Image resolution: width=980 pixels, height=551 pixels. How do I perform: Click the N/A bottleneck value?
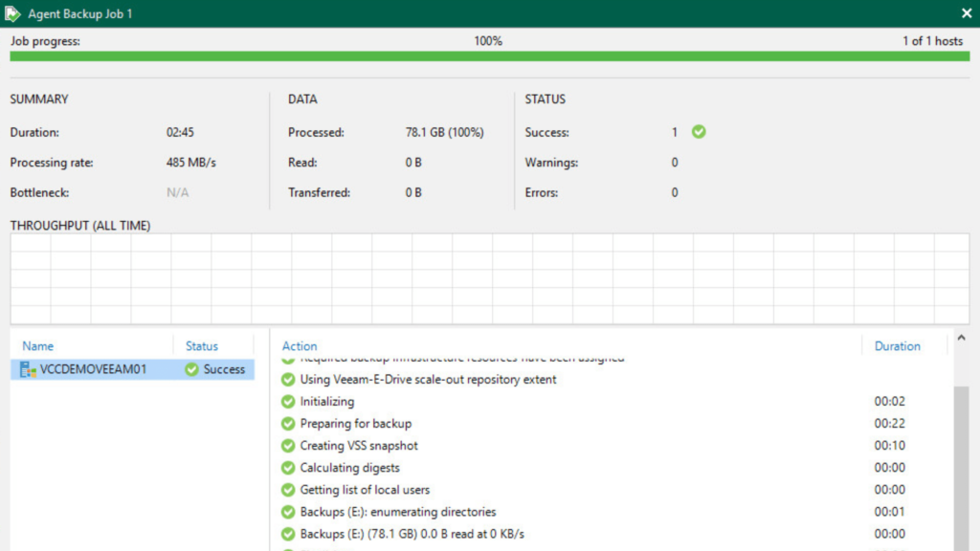pyautogui.click(x=177, y=192)
